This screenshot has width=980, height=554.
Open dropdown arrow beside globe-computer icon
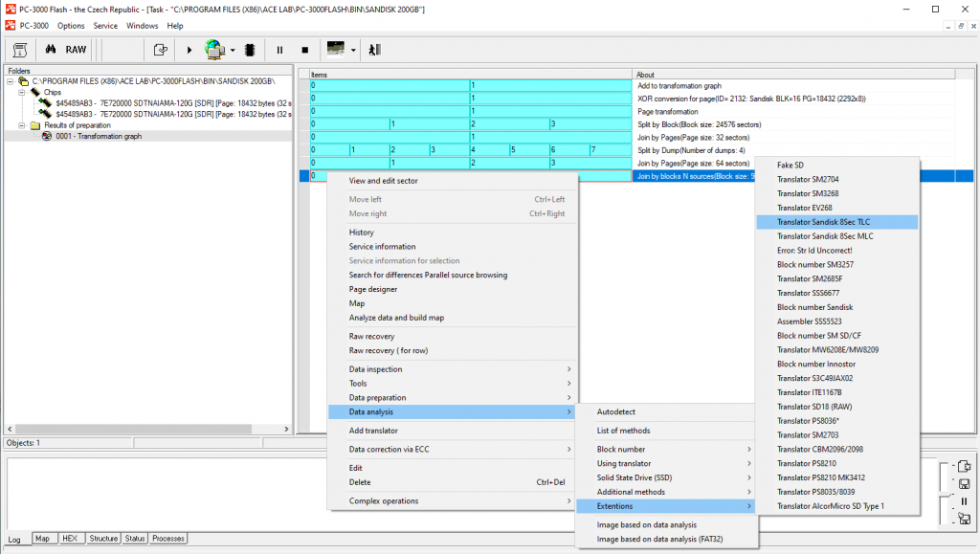(233, 50)
